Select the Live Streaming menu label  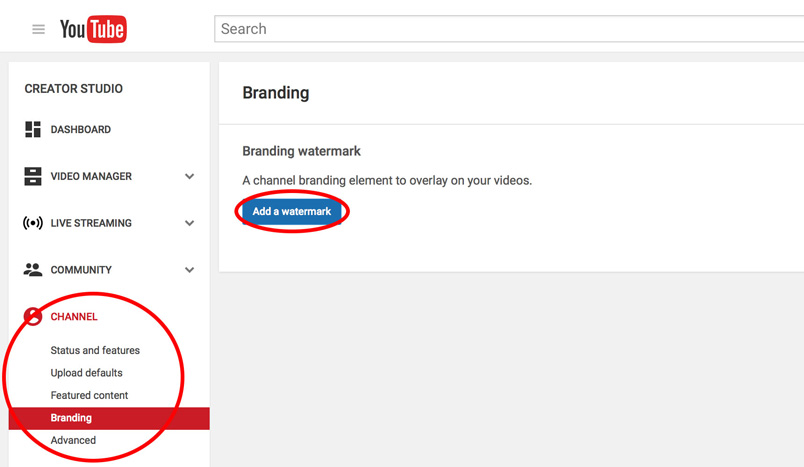[91, 223]
